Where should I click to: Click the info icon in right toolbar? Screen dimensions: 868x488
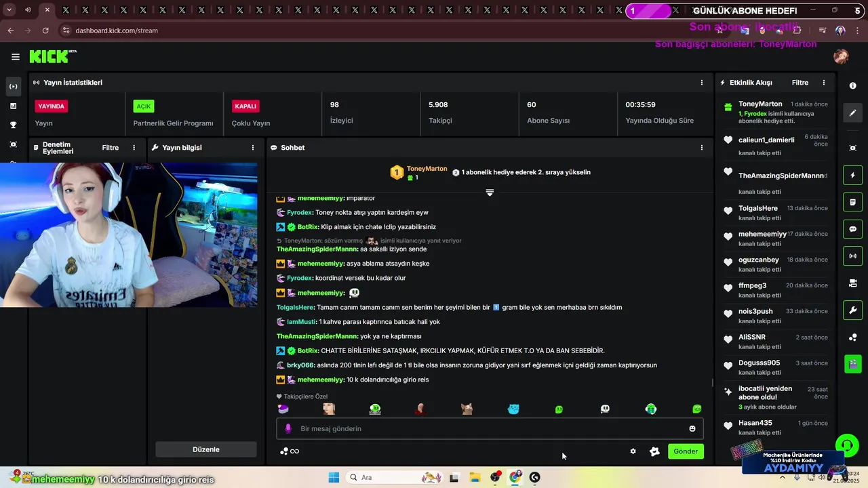pos(853,86)
